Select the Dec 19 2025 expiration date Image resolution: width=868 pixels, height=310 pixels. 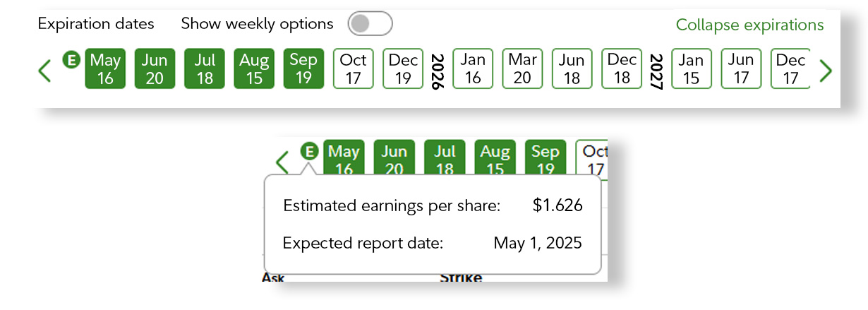point(403,68)
